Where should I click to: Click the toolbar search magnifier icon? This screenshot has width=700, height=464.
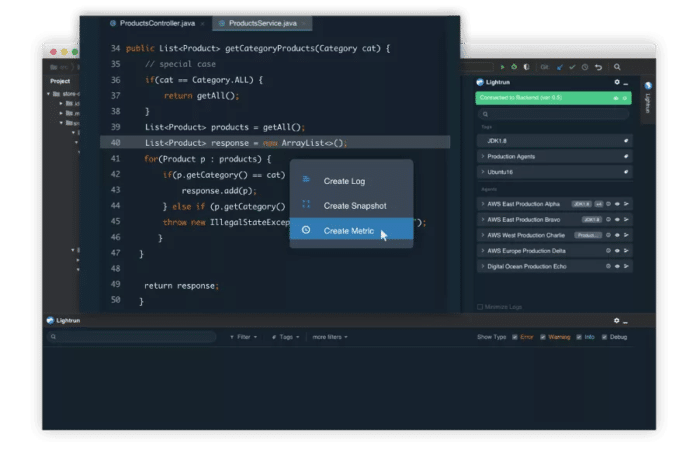point(617,67)
